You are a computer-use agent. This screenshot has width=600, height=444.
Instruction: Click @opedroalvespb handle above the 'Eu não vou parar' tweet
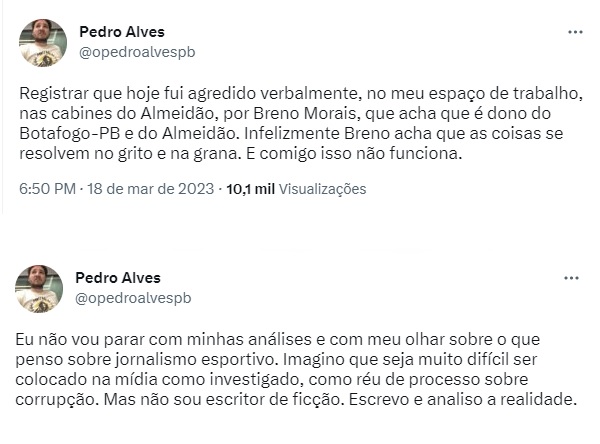(133, 298)
